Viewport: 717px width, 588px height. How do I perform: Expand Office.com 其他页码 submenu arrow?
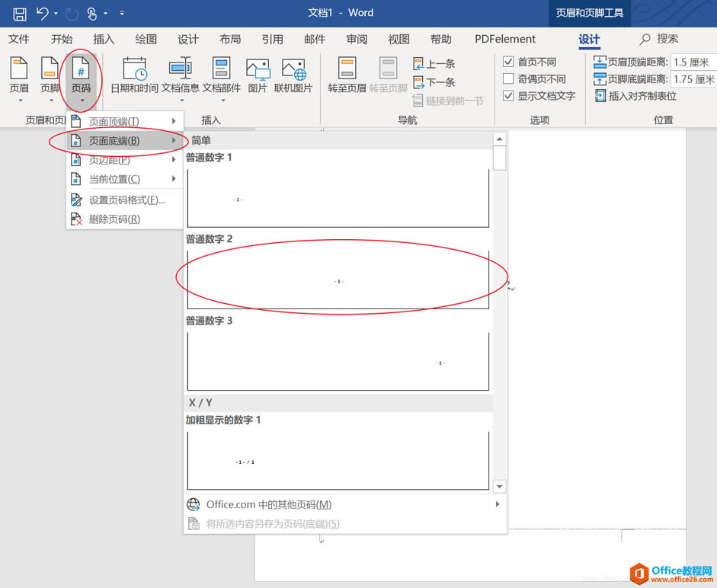(x=498, y=504)
